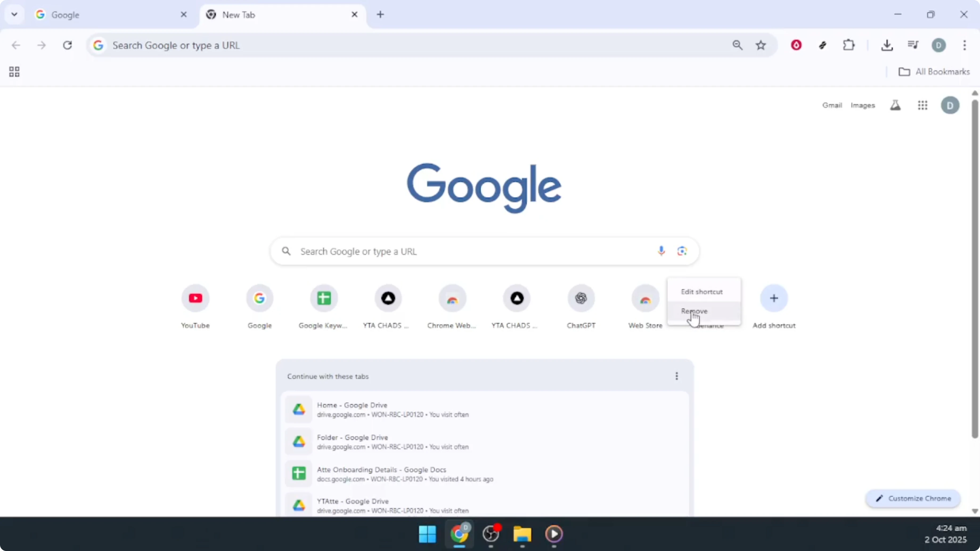The image size is (980, 551).
Task: Search by image using Google Lens
Action: tap(682, 251)
